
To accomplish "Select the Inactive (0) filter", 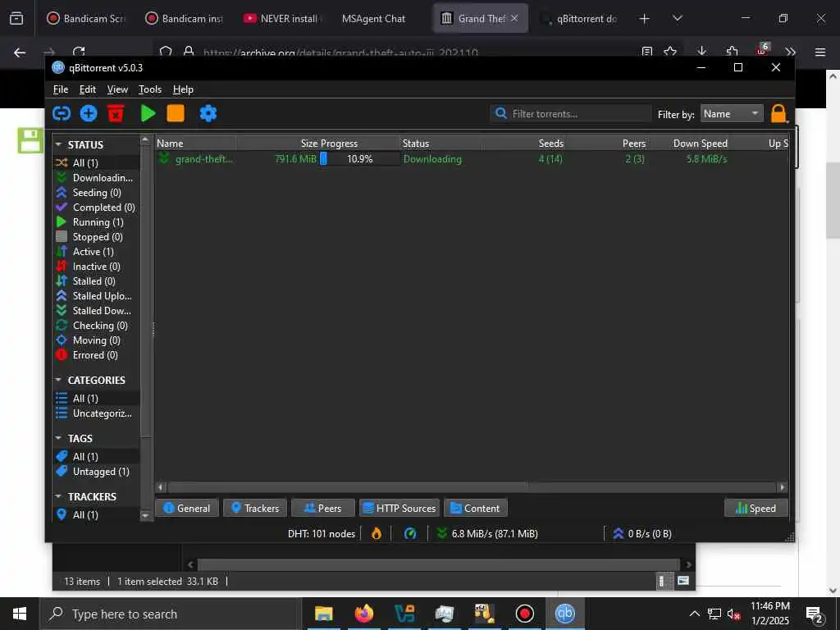I will coord(97,267).
